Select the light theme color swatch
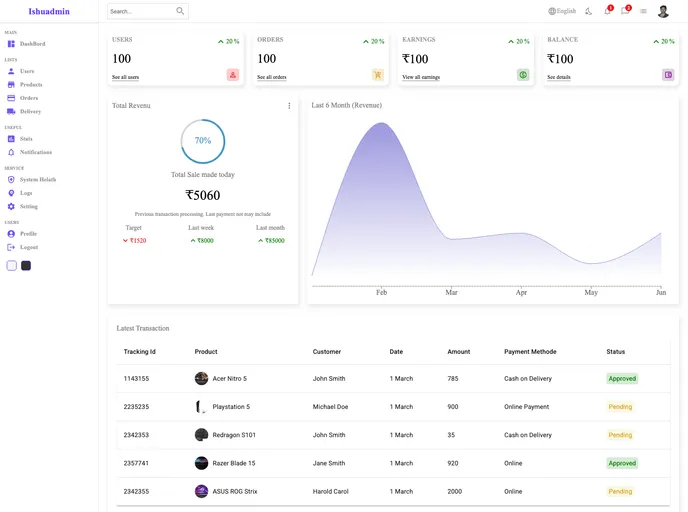688x512 pixels. (12, 265)
